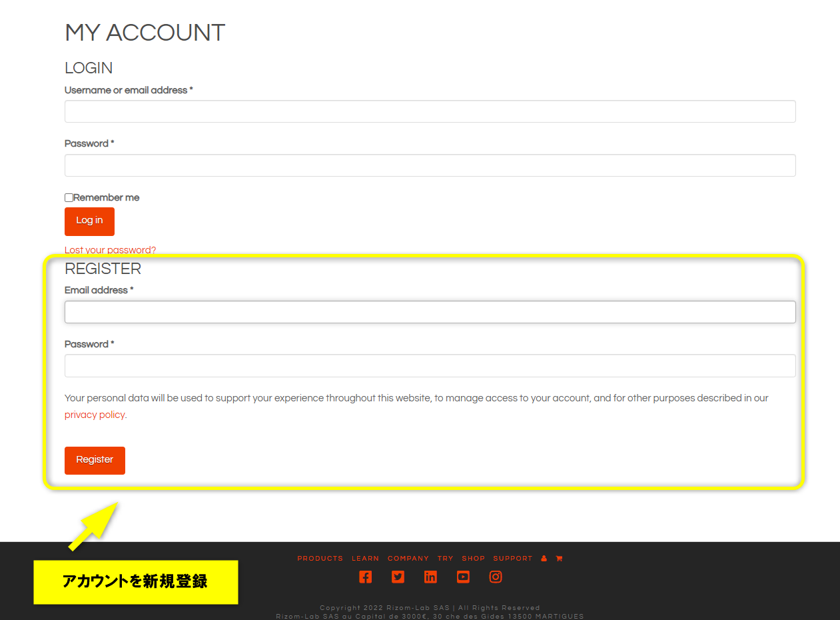Open the privacy policy link

pos(95,415)
